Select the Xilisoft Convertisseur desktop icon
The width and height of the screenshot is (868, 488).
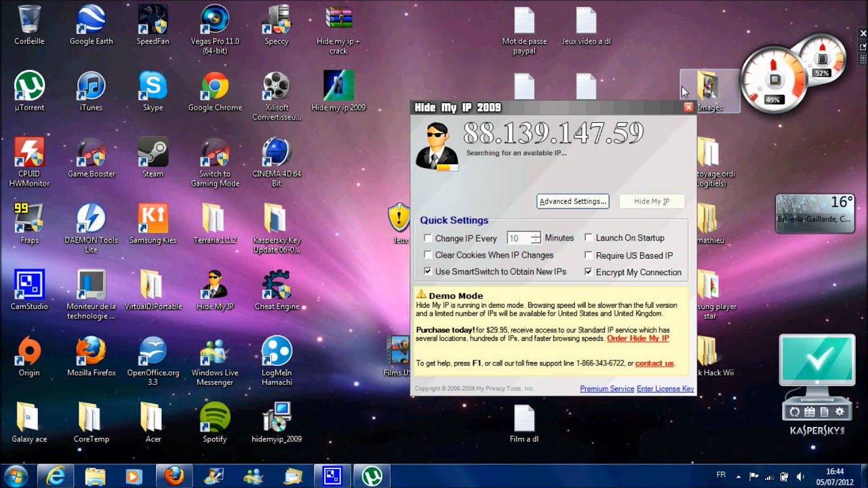277,96
